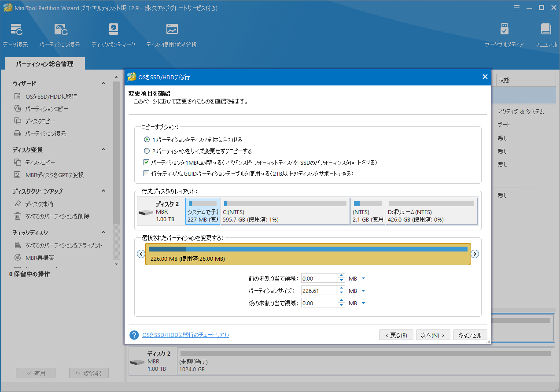Open unit dropdown for 前の未割り当て領域

[x=363, y=278]
